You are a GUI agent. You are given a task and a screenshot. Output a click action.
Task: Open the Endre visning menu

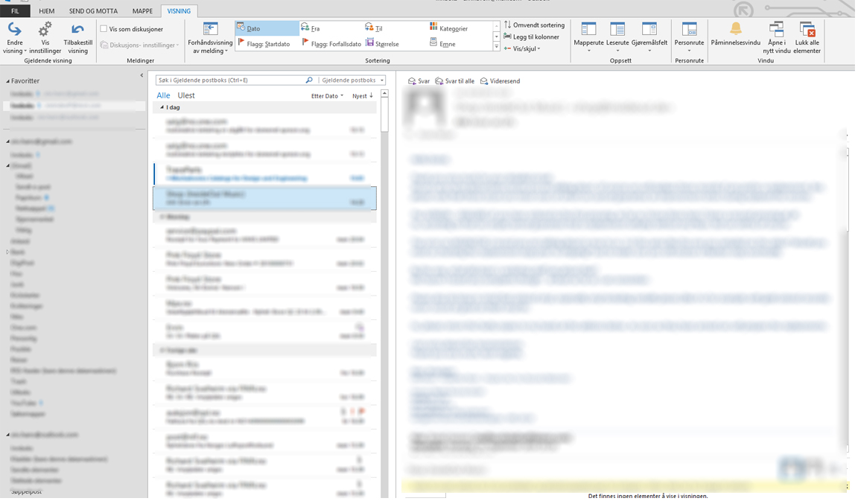15,38
